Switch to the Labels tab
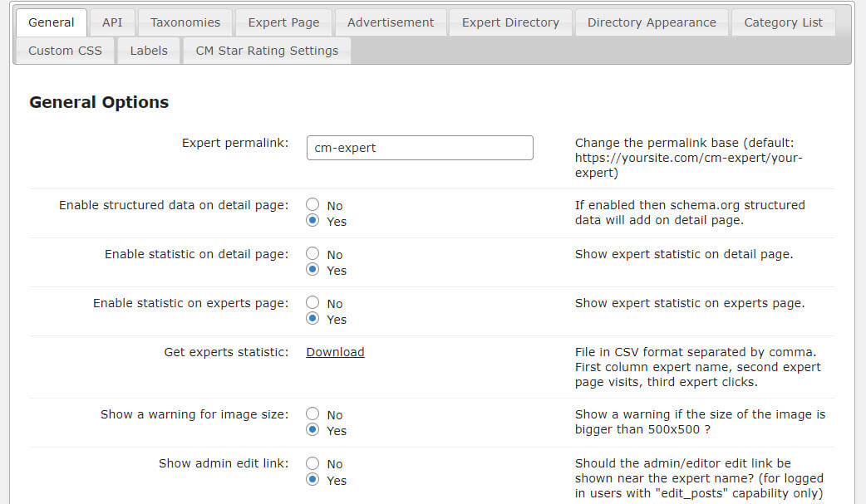 pyautogui.click(x=148, y=51)
